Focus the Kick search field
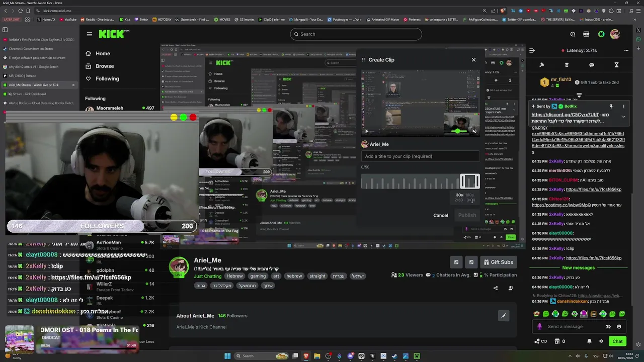This screenshot has height=362, width=644. point(356,34)
